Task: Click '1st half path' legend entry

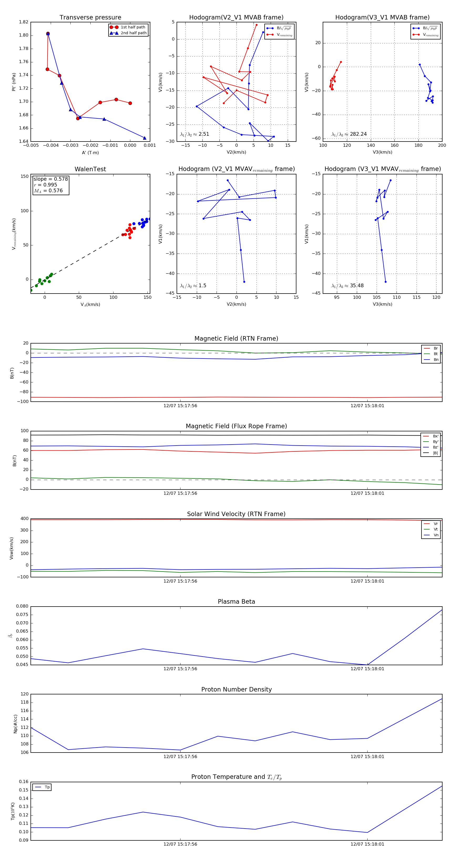Action: pyautogui.click(x=128, y=27)
